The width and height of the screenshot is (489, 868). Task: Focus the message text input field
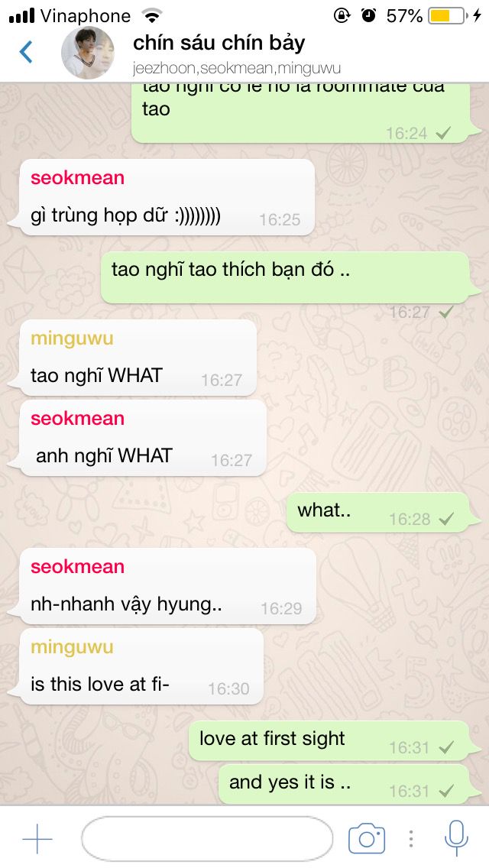click(207, 839)
